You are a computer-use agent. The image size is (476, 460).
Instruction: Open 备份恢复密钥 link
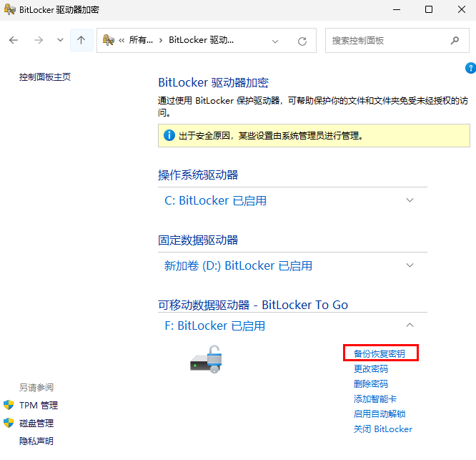pyautogui.click(x=379, y=353)
